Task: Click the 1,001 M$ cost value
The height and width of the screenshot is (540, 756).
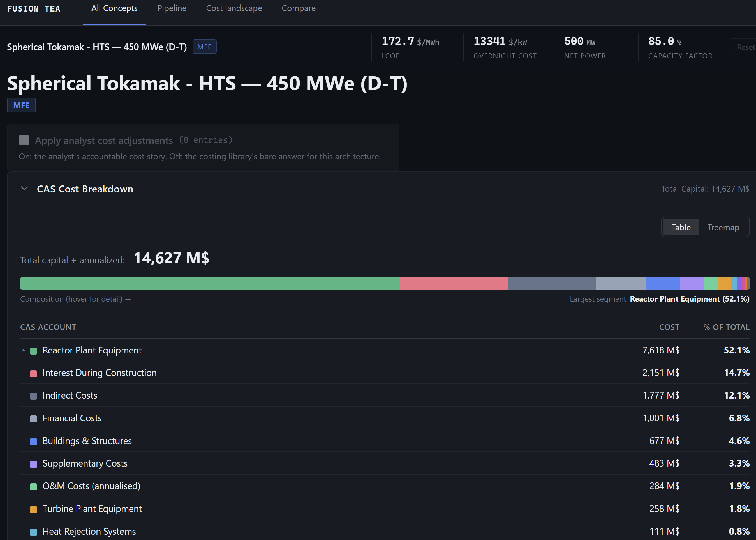Action: click(x=661, y=418)
